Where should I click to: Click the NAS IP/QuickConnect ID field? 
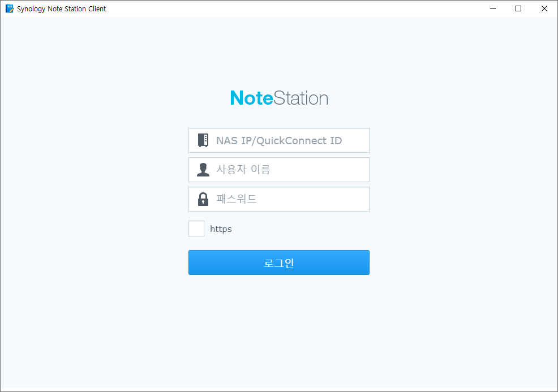click(278, 140)
